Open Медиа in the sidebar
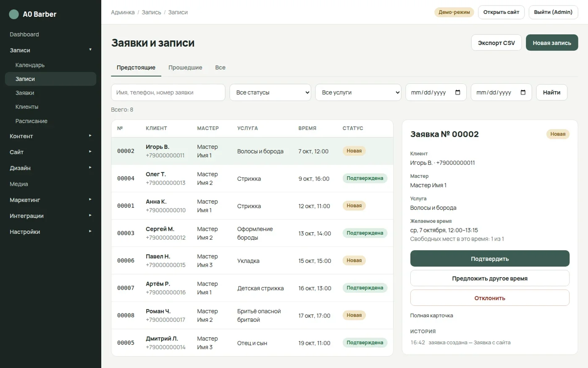 click(x=50, y=184)
